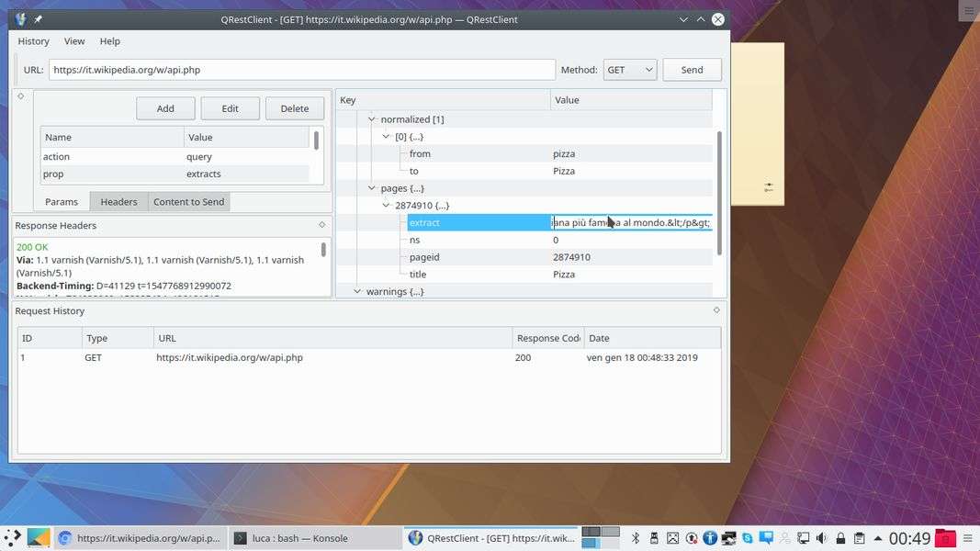This screenshot has width=980, height=551.
Task: Toggle float on Request History panel
Action: (x=716, y=310)
